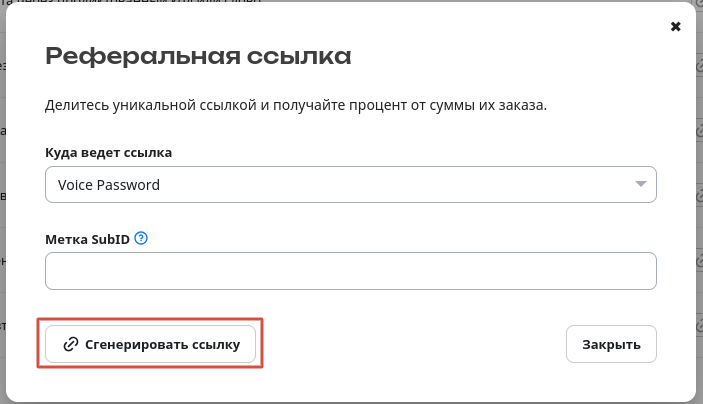Click chain icon inside Сгенерировать ссылку button
703x404 pixels.
(71, 344)
